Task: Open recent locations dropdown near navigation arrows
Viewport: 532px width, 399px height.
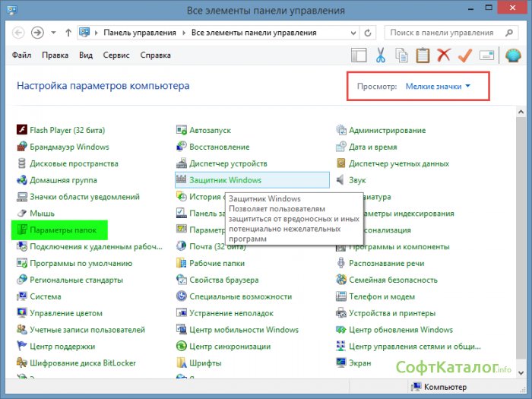Action: pyautogui.click(x=53, y=33)
